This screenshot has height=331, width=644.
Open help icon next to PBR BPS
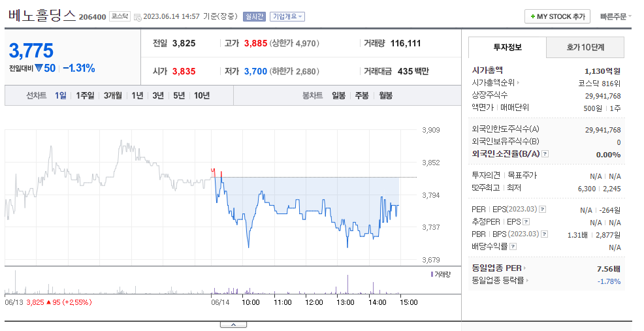[x=544, y=234]
